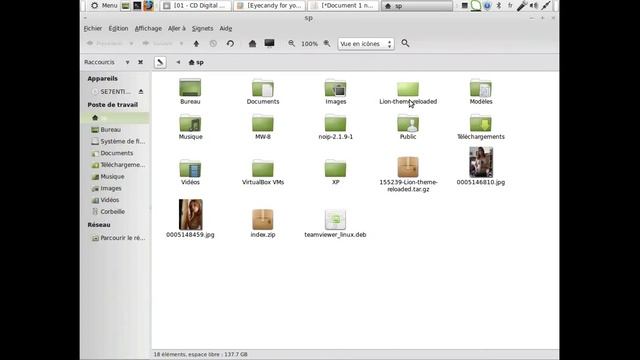Open the Edition menu
Image resolution: width=640 pixels, height=360 pixels.
pyautogui.click(x=118, y=28)
